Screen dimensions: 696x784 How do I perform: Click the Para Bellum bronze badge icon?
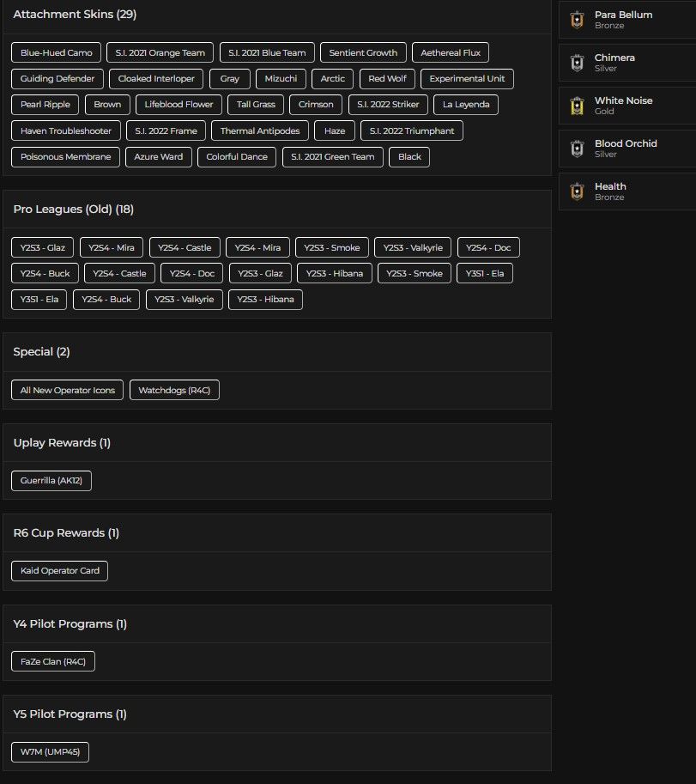pos(577,20)
